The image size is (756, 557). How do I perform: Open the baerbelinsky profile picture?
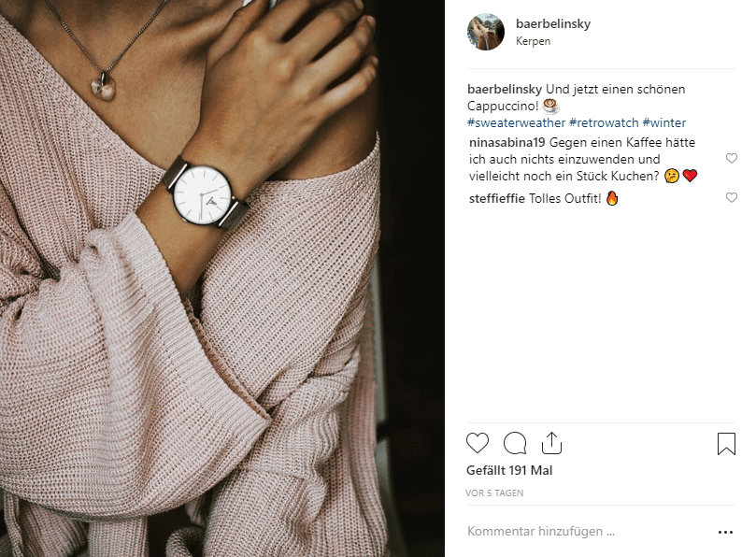pyautogui.click(x=486, y=32)
